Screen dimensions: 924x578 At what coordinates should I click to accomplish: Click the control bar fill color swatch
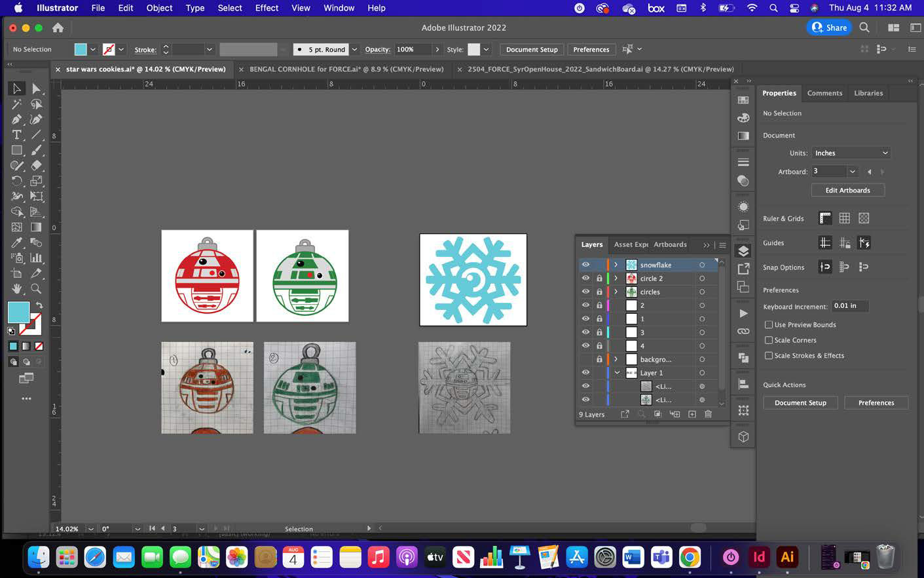click(81, 49)
